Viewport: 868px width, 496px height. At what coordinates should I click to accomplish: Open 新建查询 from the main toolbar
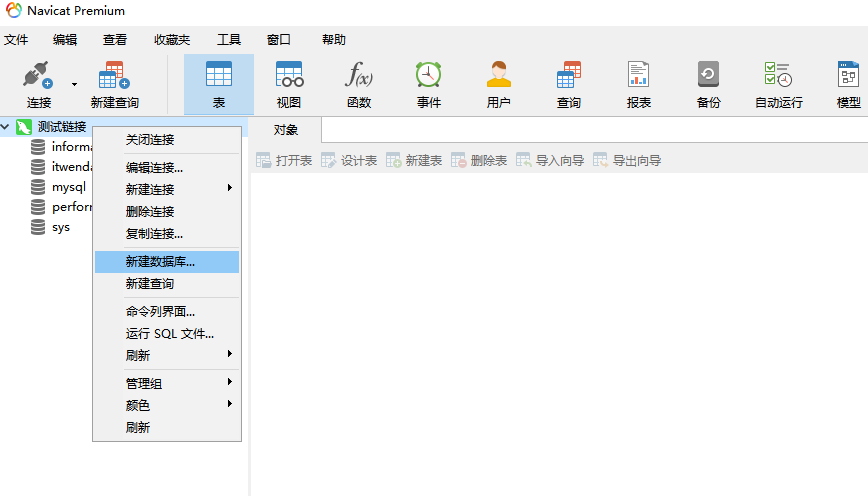(x=114, y=78)
